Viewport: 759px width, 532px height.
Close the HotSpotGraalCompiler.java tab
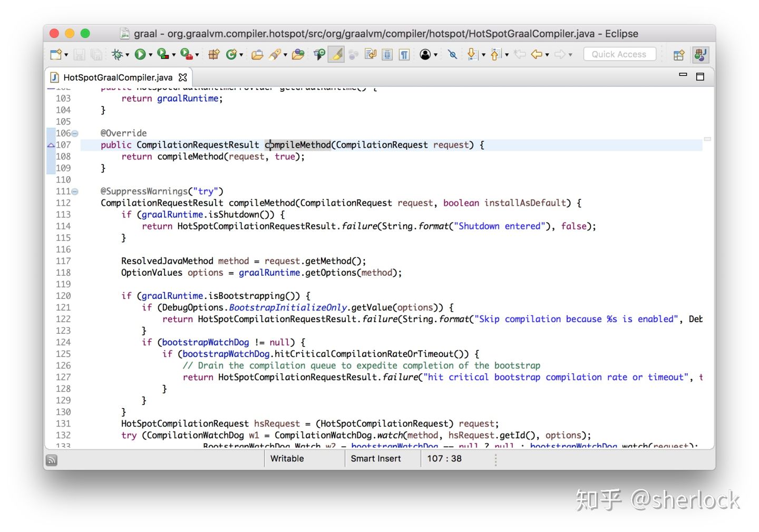tap(182, 77)
